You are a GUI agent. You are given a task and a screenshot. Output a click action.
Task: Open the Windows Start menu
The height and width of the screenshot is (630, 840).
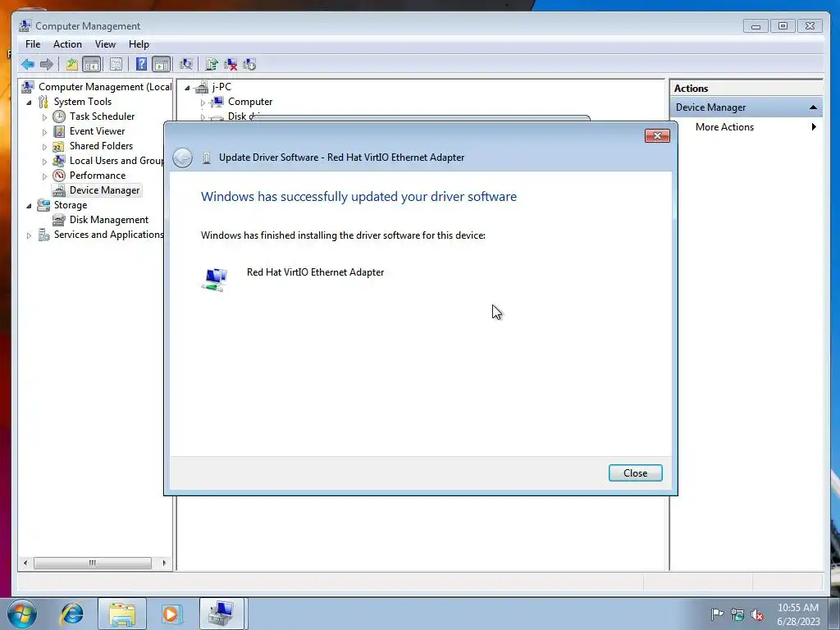click(22, 614)
